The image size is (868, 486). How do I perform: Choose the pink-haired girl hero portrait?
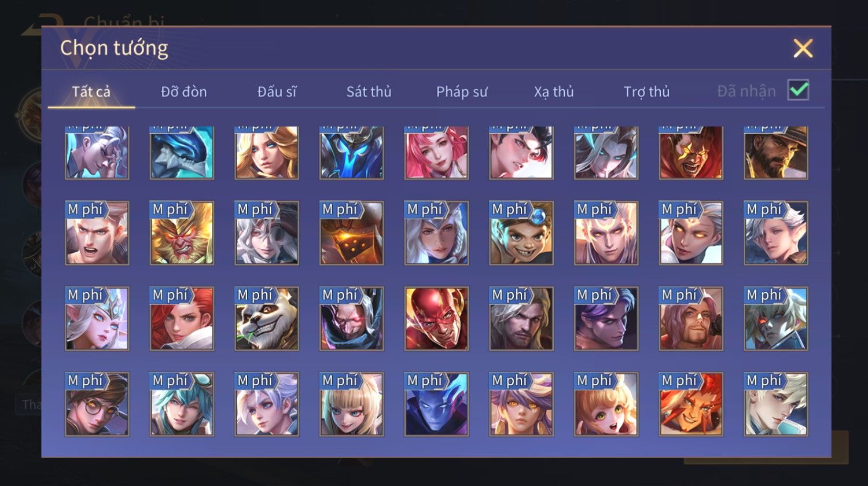point(436,153)
